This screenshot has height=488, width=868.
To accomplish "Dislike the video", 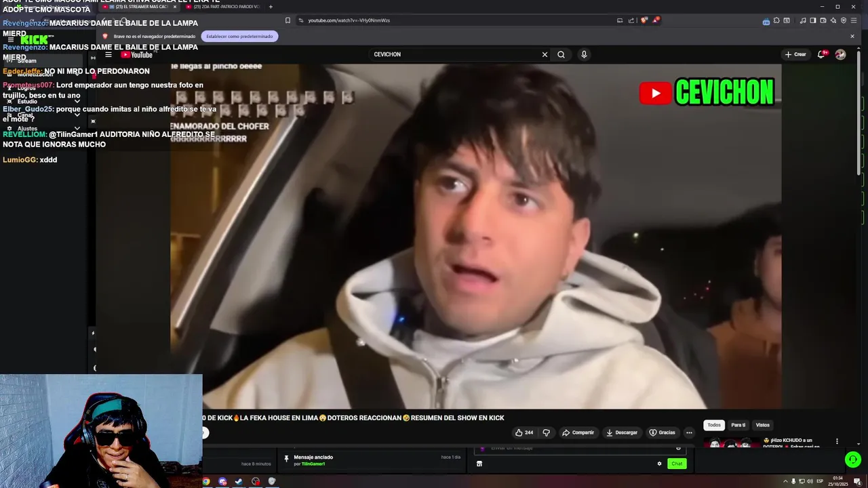I will pyautogui.click(x=546, y=432).
